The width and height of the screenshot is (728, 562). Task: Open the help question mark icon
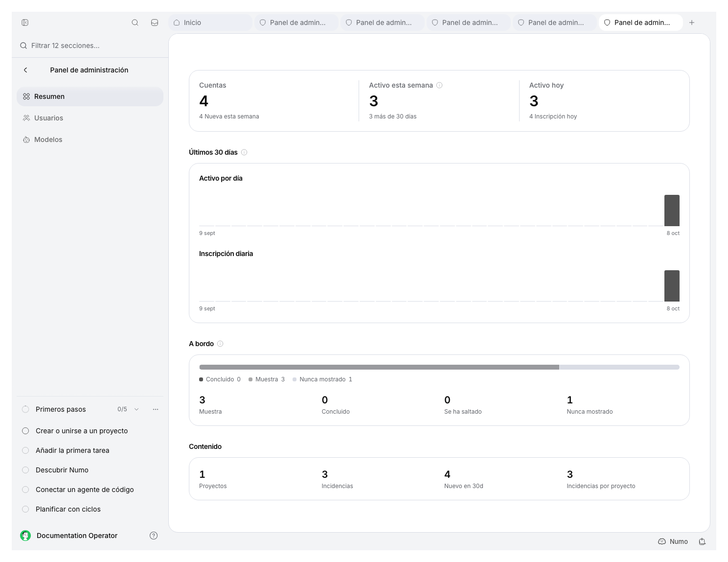(154, 536)
